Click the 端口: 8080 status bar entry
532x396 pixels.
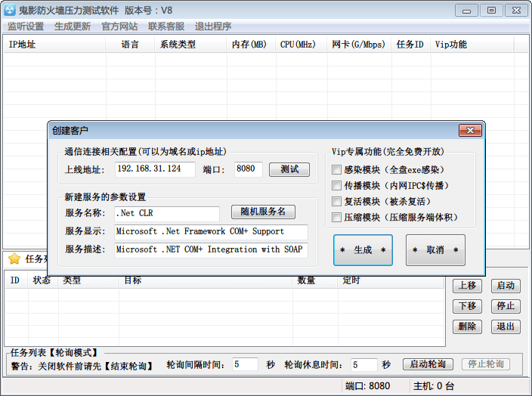pos(368,386)
